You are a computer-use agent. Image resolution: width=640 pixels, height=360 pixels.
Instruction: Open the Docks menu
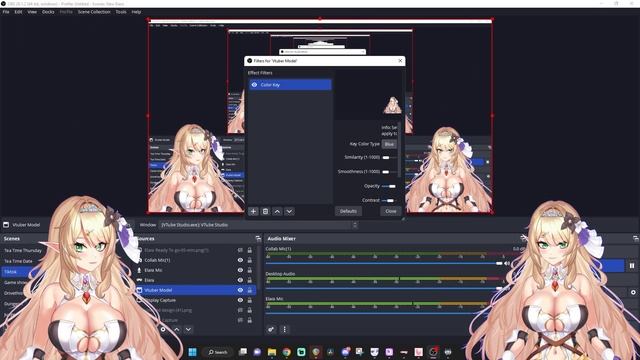pyautogui.click(x=48, y=12)
